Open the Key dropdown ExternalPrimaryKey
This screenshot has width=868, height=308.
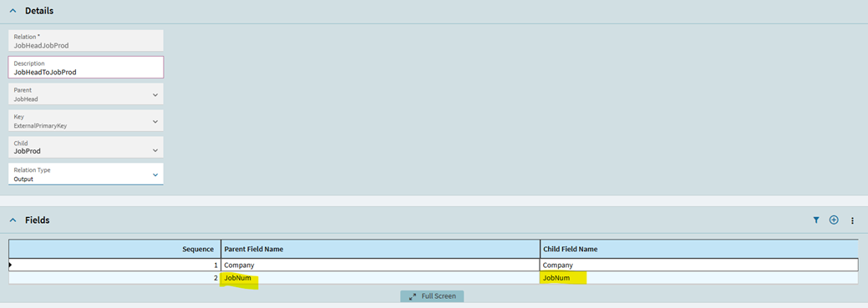pos(86,121)
